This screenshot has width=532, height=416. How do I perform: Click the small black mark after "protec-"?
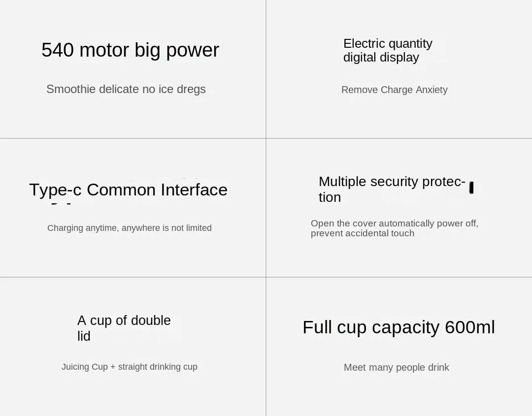point(471,188)
